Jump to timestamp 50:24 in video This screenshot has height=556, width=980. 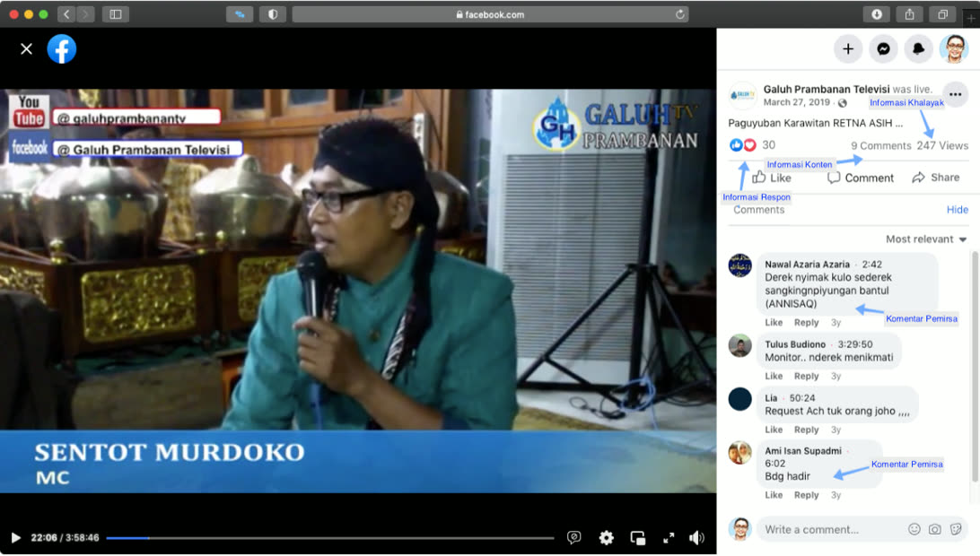pyautogui.click(x=802, y=398)
